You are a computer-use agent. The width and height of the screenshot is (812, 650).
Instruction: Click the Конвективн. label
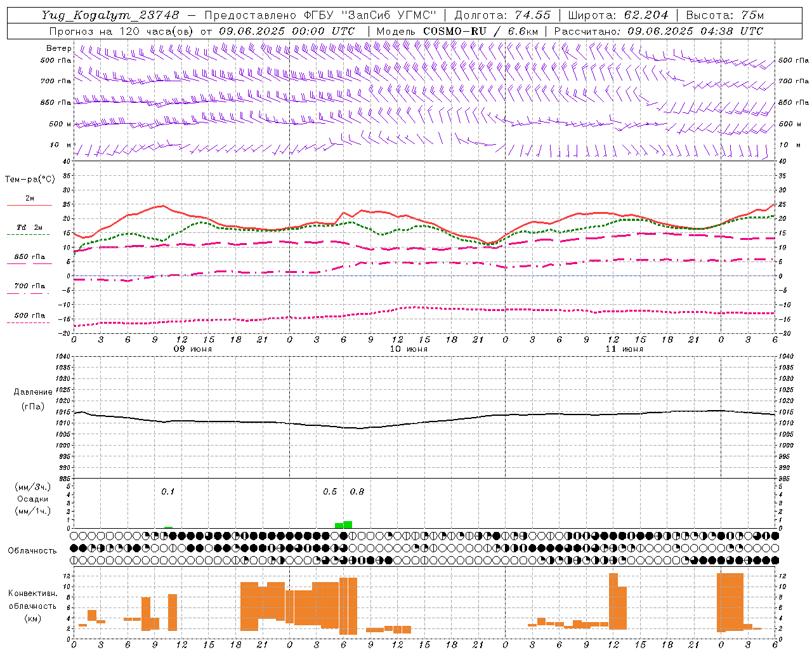point(32,594)
